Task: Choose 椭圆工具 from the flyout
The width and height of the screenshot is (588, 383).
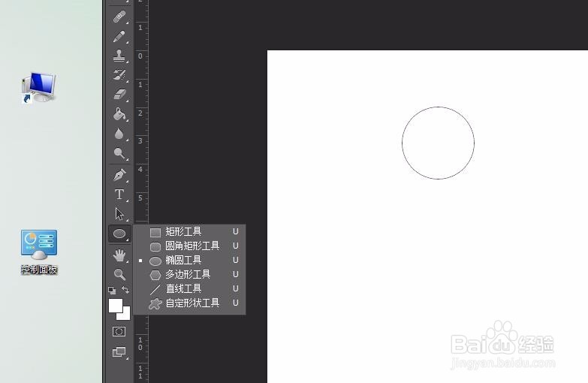Action: pos(189,261)
